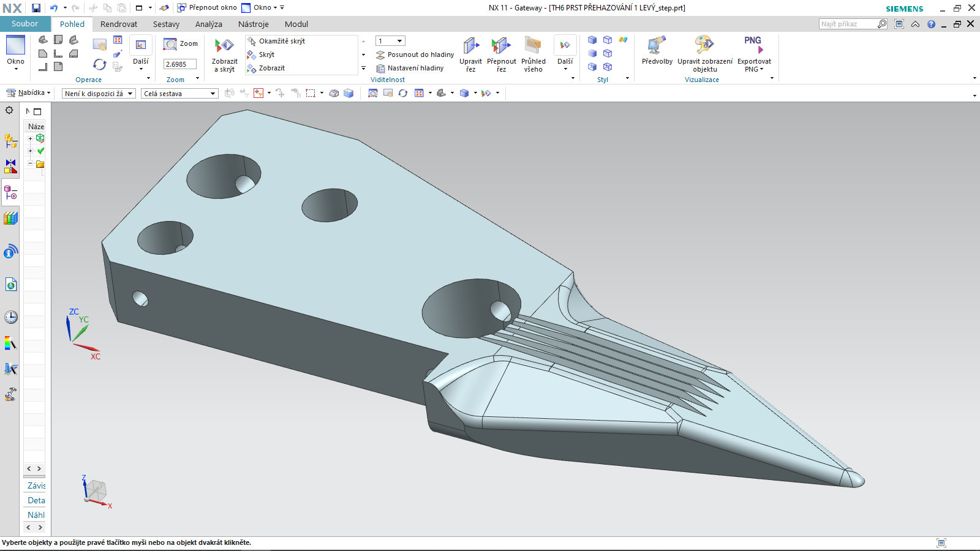Click the Save icon in title bar

(x=36, y=8)
